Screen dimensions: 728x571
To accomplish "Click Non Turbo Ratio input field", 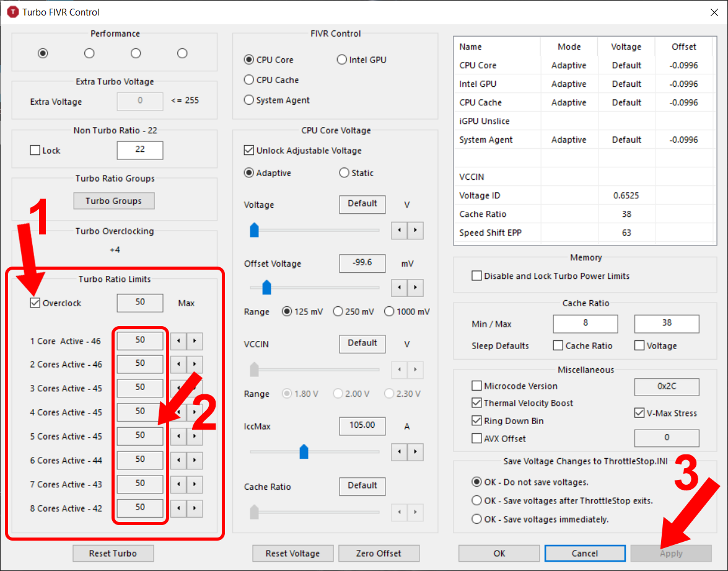I will coord(140,150).
